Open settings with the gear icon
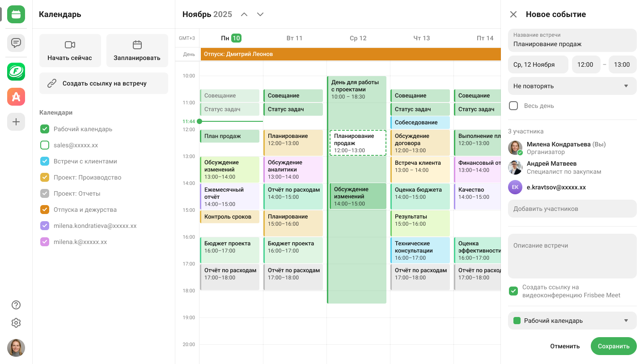644x364 pixels. pos(16,323)
